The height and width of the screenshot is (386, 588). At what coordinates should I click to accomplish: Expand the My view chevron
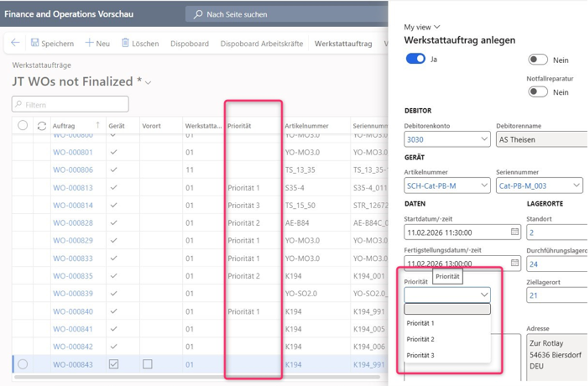pyautogui.click(x=437, y=27)
